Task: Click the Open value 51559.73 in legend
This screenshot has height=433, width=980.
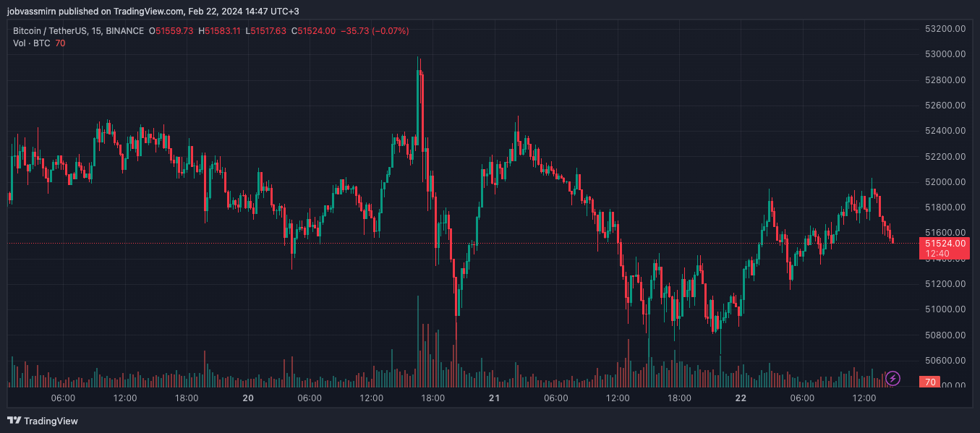Action: click(x=174, y=31)
